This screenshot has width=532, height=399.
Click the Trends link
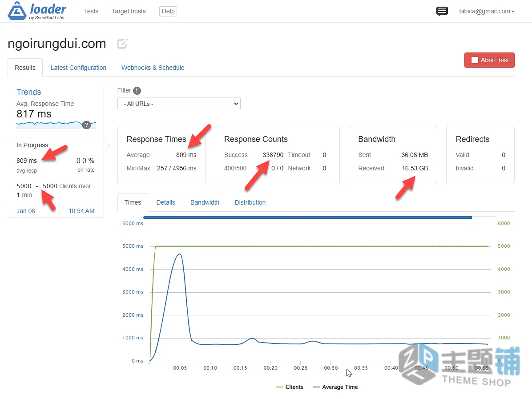pos(29,92)
